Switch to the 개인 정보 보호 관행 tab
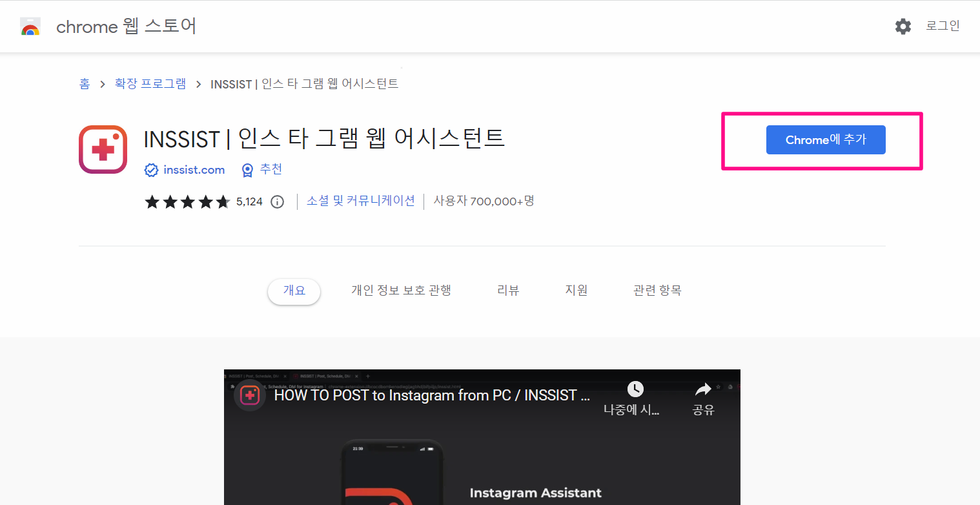 [x=401, y=291]
